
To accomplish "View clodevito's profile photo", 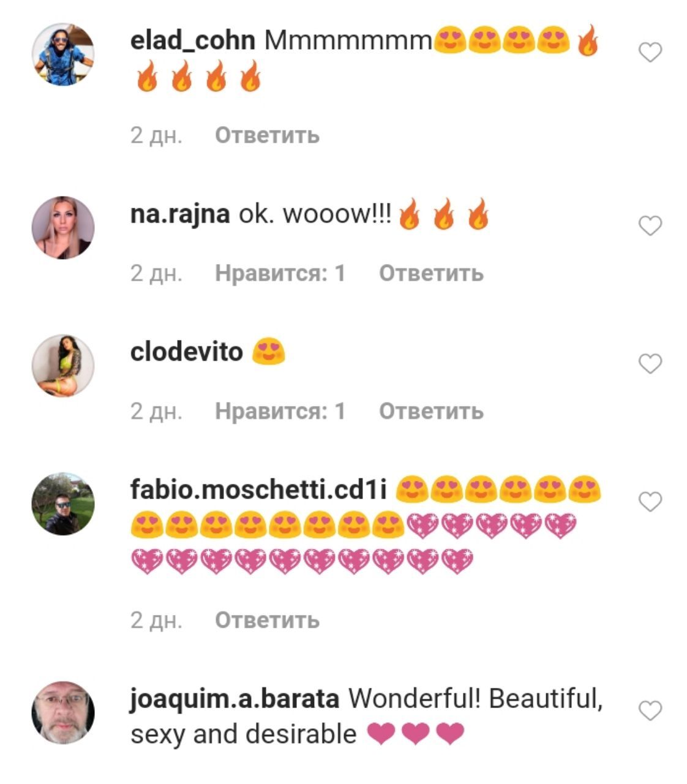I will (x=63, y=366).
